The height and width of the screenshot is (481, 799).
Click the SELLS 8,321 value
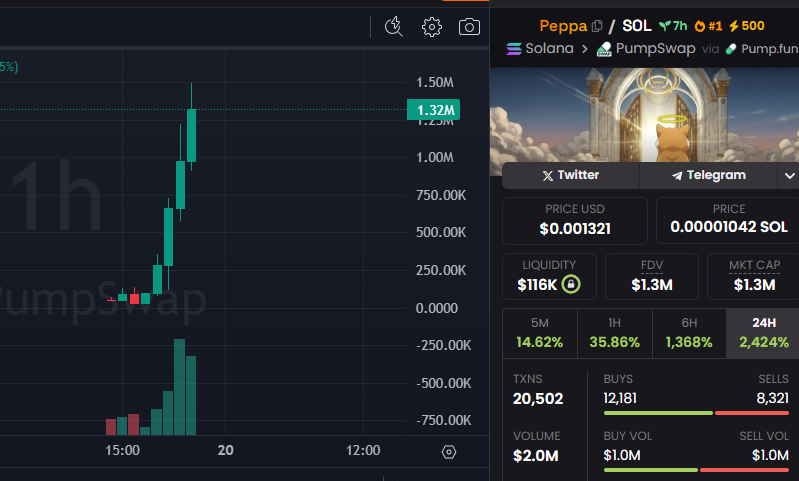click(x=773, y=398)
